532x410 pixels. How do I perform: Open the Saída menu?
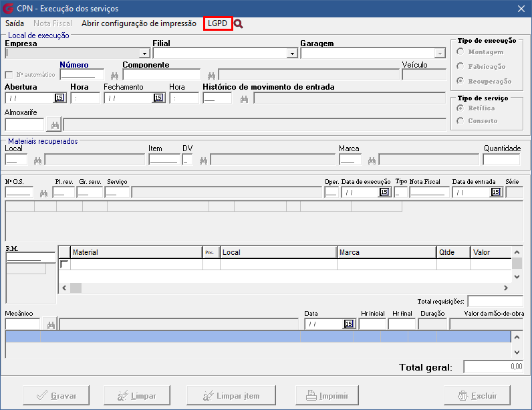click(15, 23)
